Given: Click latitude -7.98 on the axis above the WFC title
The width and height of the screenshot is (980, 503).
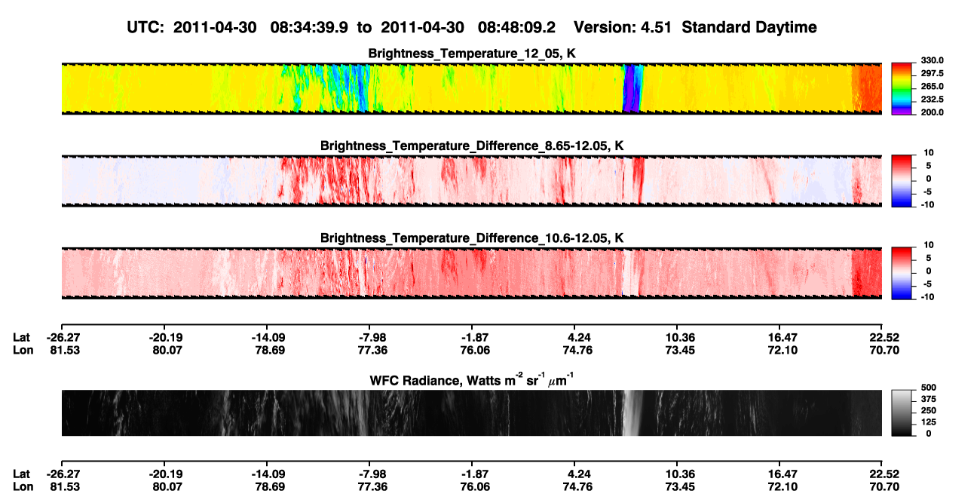Looking at the screenshot, I should tap(369, 338).
